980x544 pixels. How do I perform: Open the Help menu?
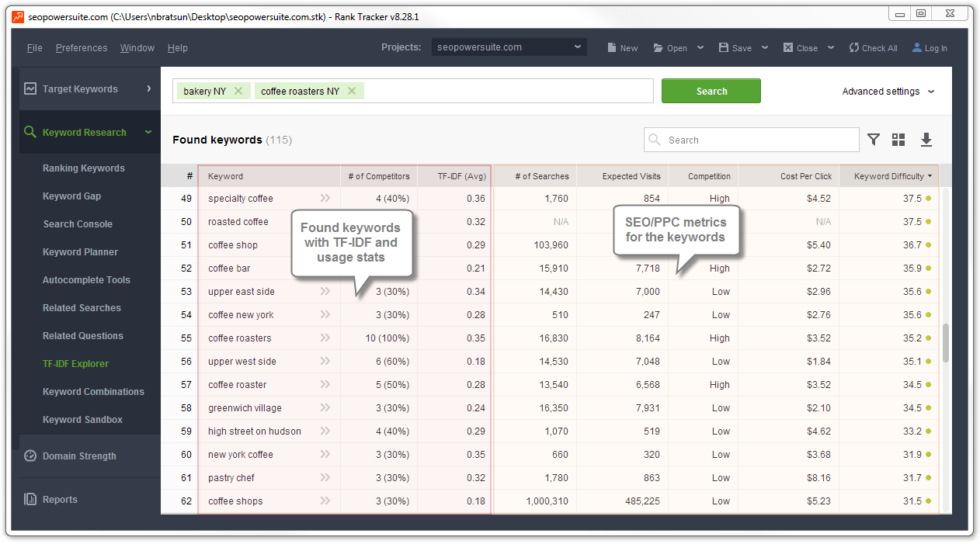click(x=178, y=48)
